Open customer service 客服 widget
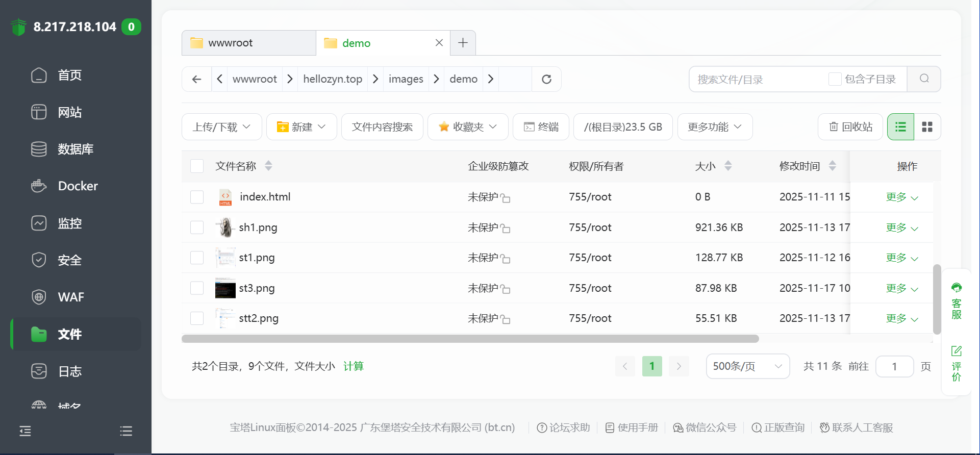The width and height of the screenshot is (980, 455). (x=956, y=301)
